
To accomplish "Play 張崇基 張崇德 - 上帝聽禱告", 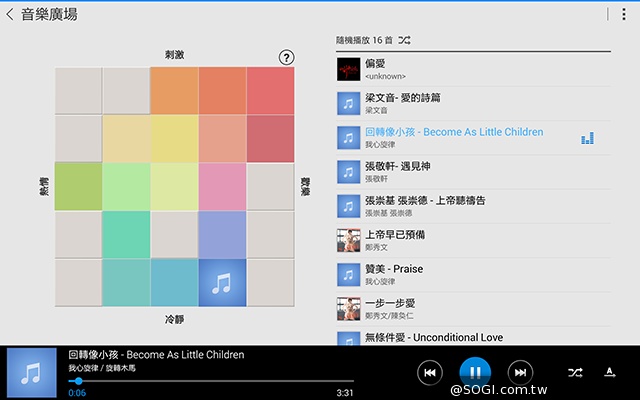I will point(473,206).
